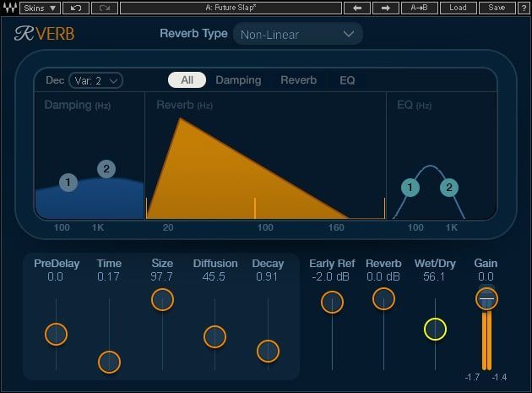Click the Reverb Type chevron arrow
The width and height of the screenshot is (532, 393).
point(349,34)
